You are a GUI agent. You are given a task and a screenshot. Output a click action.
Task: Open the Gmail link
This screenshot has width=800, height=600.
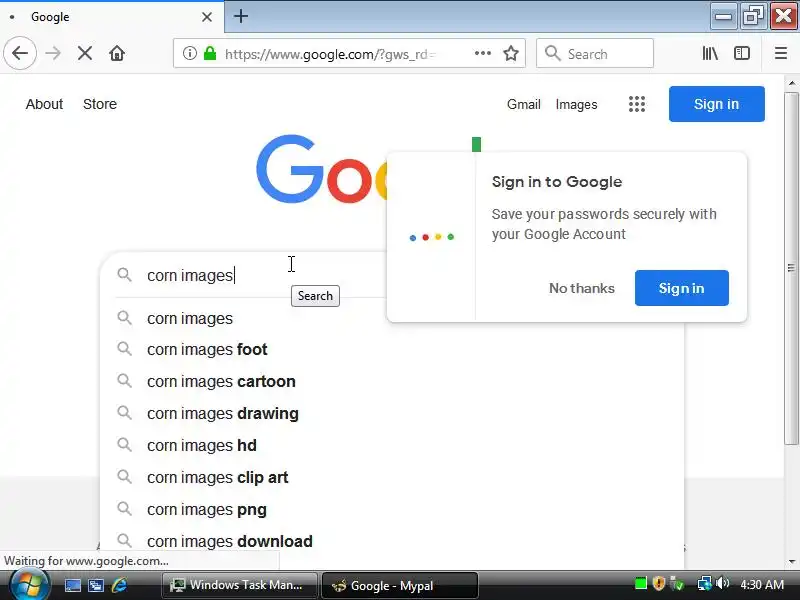point(523,104)
